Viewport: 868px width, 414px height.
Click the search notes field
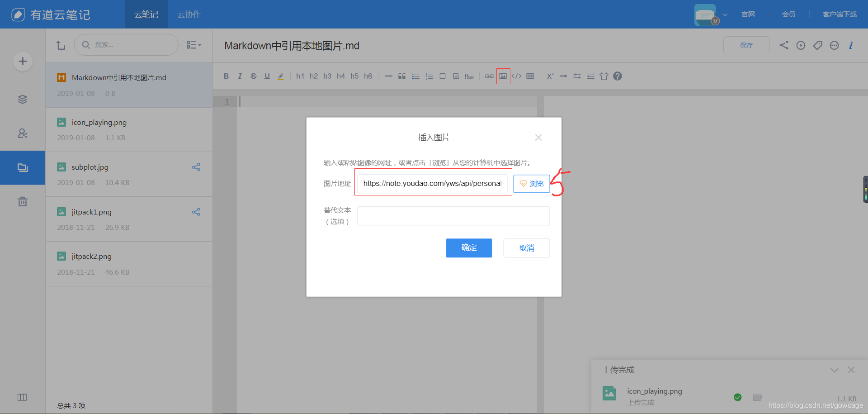click(126, 45)
